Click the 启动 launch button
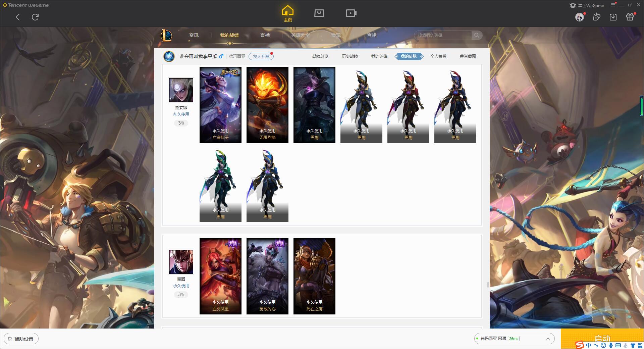The image size is (644, 349). pyautogui.click(x=602, y=338)
